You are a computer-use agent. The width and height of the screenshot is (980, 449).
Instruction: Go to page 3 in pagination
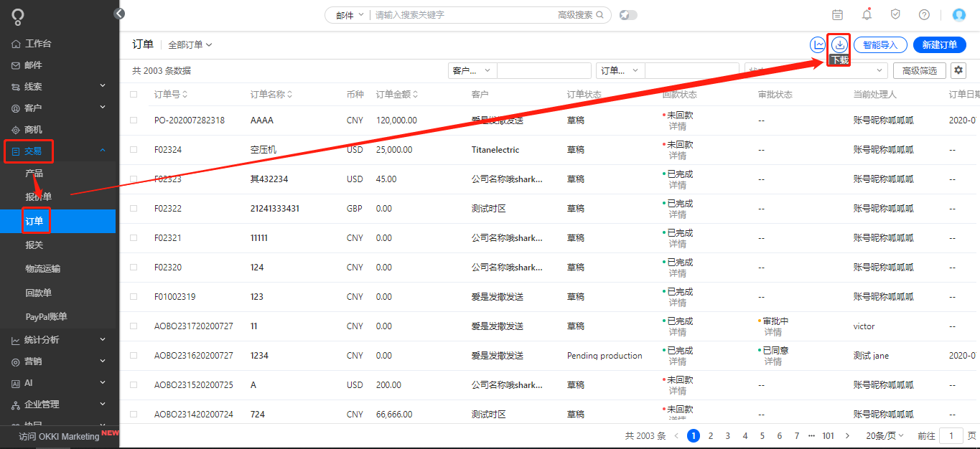point(727,435)
